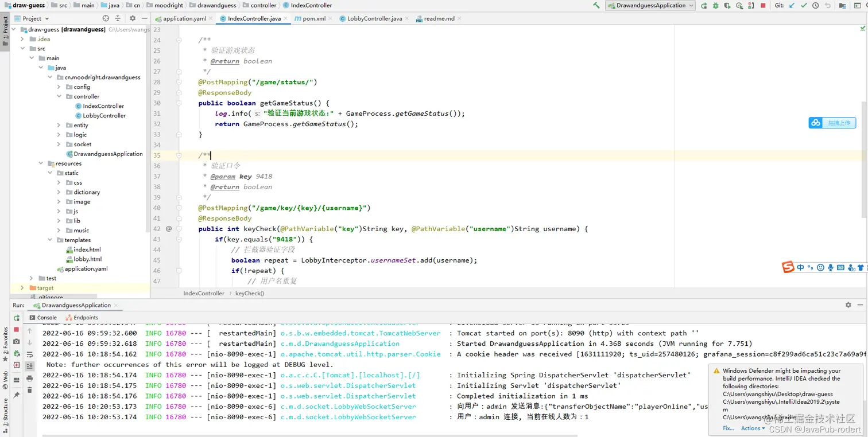Expand the .idea folder
Image resolution: width=868 pixels, height=437 pixels.
pyautogui.click(x=23, y=39)
